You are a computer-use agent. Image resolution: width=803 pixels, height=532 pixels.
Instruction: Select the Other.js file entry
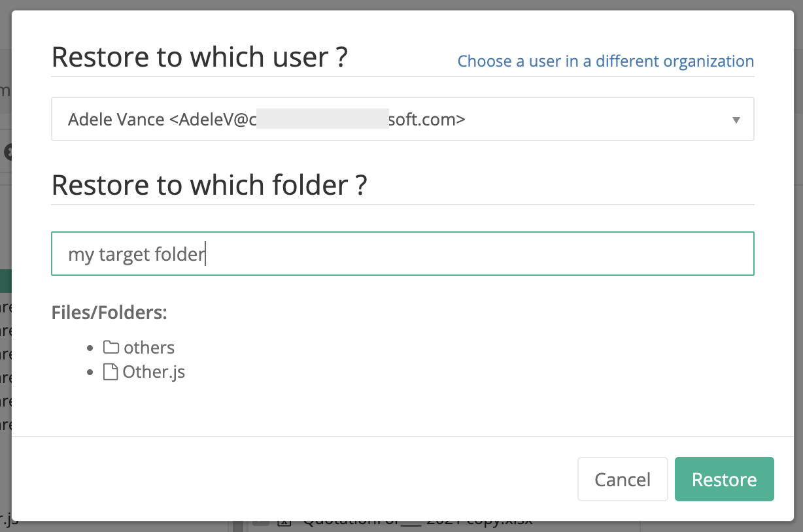(154, 371)
